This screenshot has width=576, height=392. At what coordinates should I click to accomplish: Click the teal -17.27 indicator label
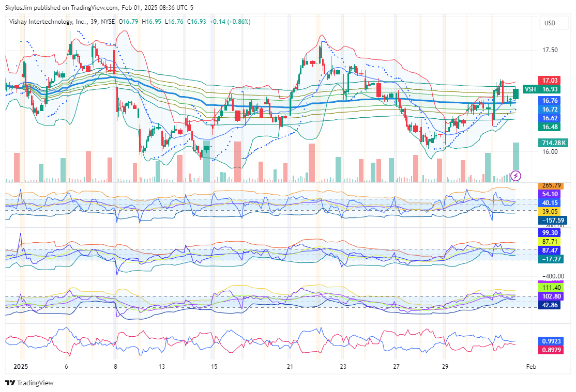[551, 259]
